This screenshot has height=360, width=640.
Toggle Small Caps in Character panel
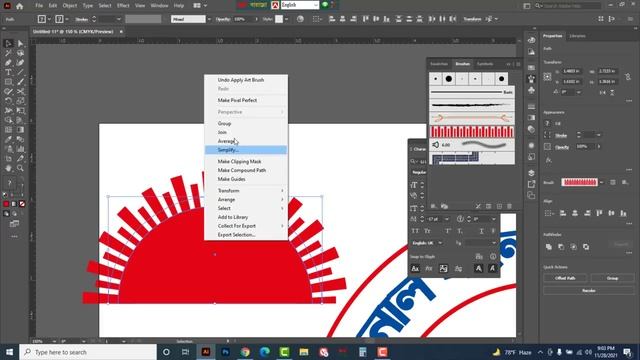427,231
